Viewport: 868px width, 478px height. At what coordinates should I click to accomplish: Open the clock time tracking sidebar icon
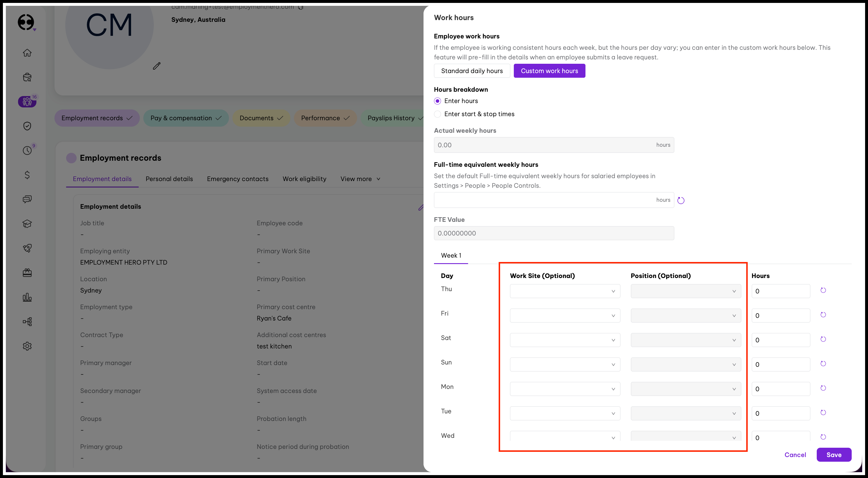27,150
